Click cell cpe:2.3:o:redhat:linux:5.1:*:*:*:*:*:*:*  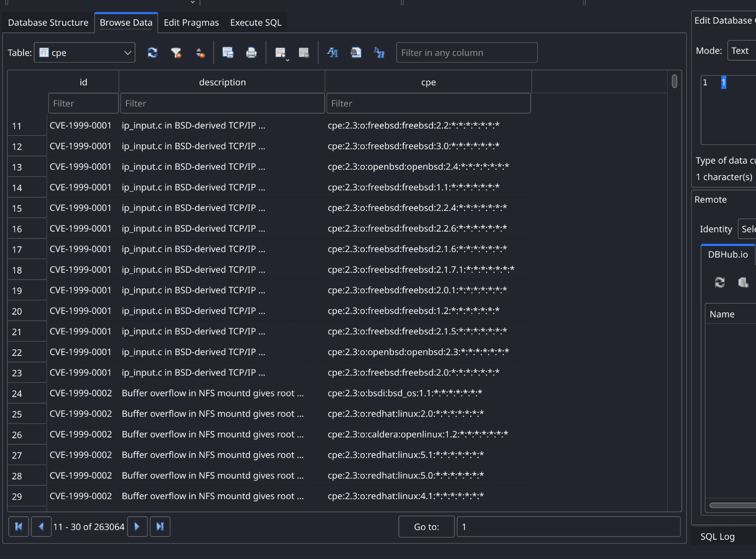[x=429, y=455]
